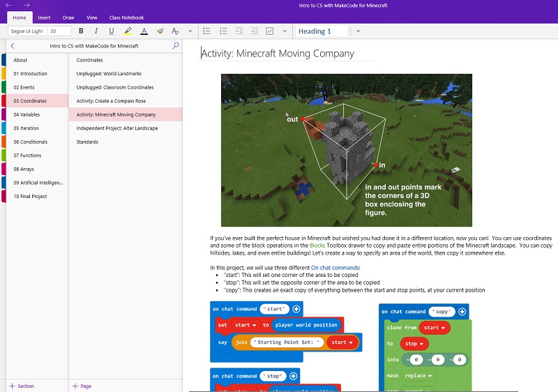This screenshot has height=392, width=558.
Task: Go forward with the title bar right arrow
Action: (x=27, y=6)
